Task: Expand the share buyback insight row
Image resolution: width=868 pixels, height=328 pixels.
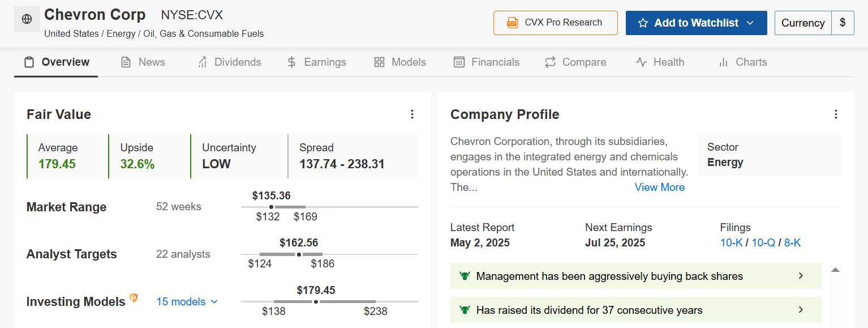Action: pos(635,276)
